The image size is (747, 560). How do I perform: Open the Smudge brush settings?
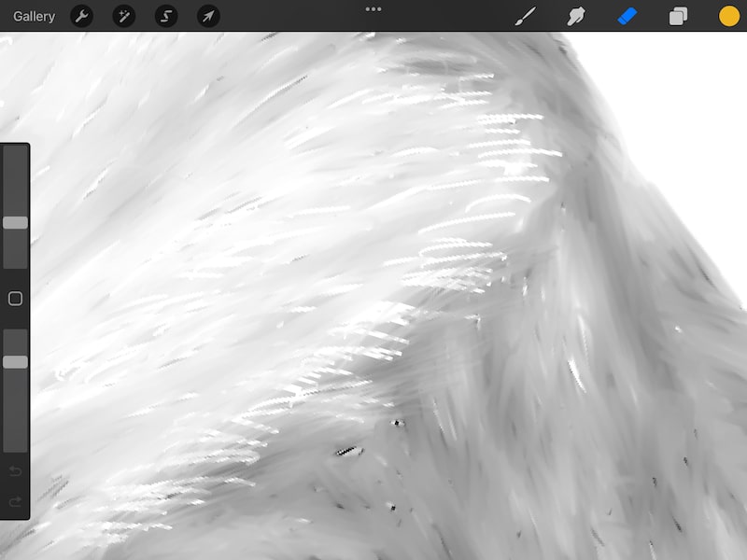(x=575, y=15)
